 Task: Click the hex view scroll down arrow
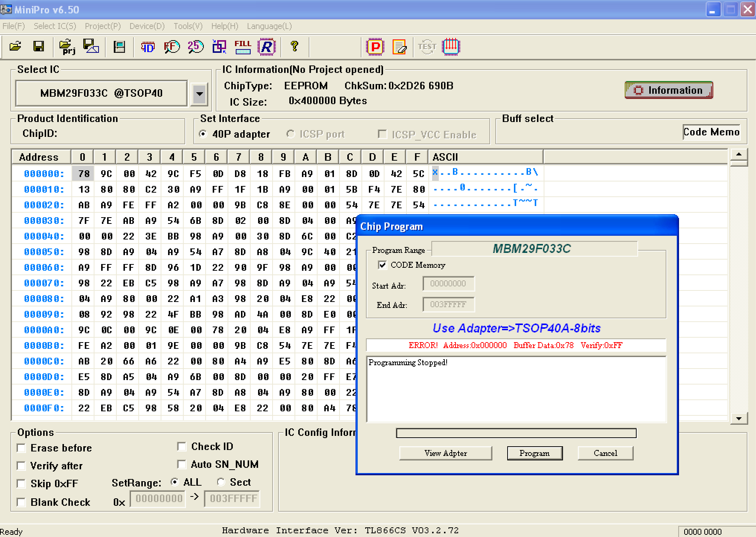pos(739,418)
